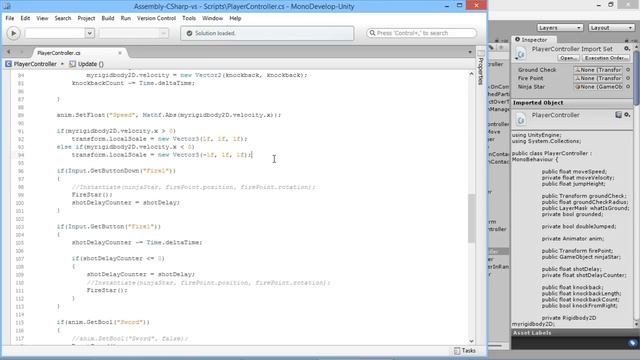Click the code editor vertical scrollbar thumb
The height and width of the screenshot is (360, 640).
tap(471, 218)
